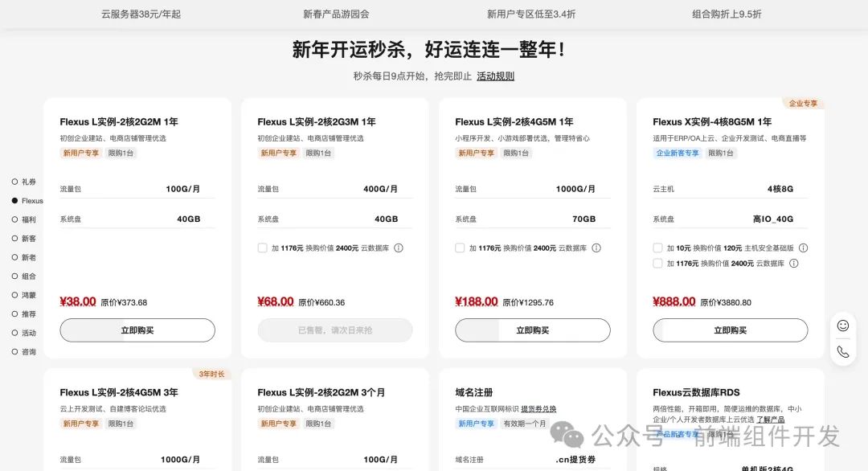The image size is (868, 471).
Task: Select 新客 in side navigation
Action: pyautogui.click(x=24, y=239)
